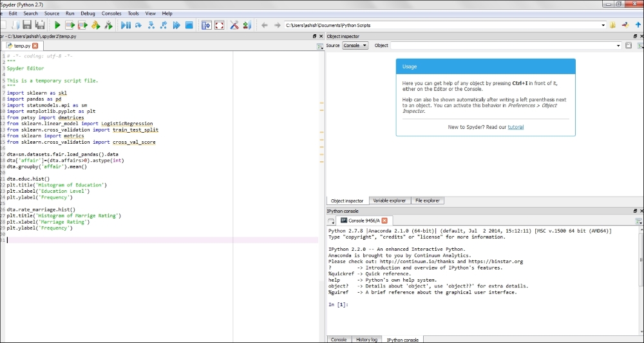Close the Console 9456/A tab
The height and width of the screenshot is (343, 644).
(x=384, y=220)
